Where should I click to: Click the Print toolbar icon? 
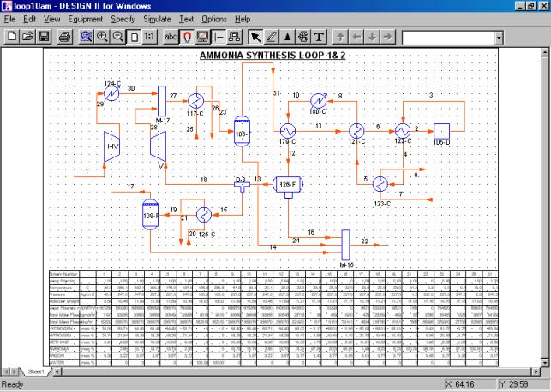63,38
